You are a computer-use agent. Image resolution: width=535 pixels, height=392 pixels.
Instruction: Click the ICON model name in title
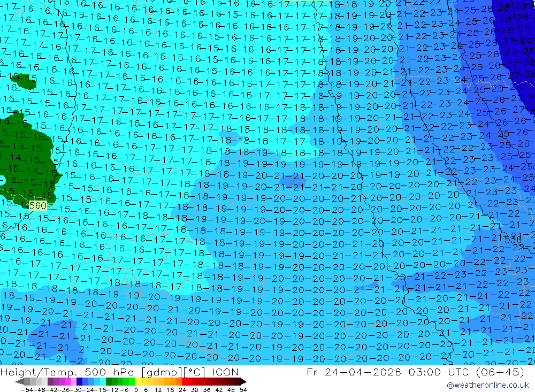225,372
